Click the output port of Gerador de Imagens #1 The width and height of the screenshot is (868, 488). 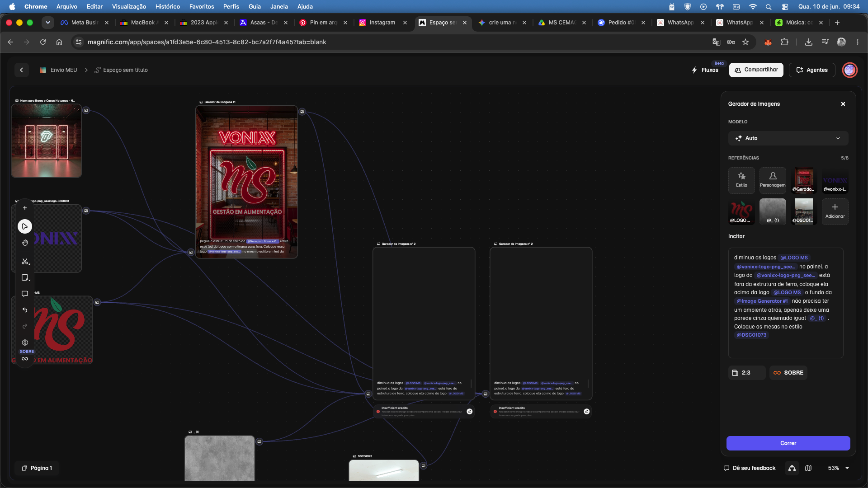tap(302, 112)
